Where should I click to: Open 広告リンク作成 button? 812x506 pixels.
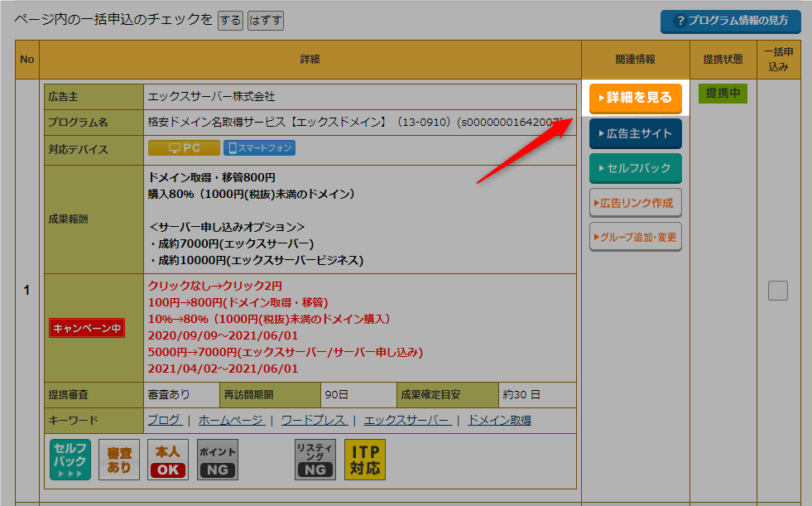(x=636, y=203)
